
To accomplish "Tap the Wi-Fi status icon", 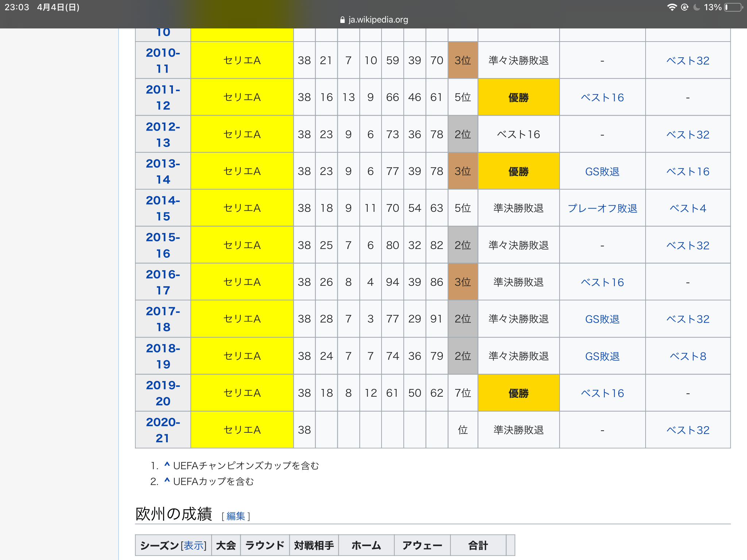I will coord(671,7).
